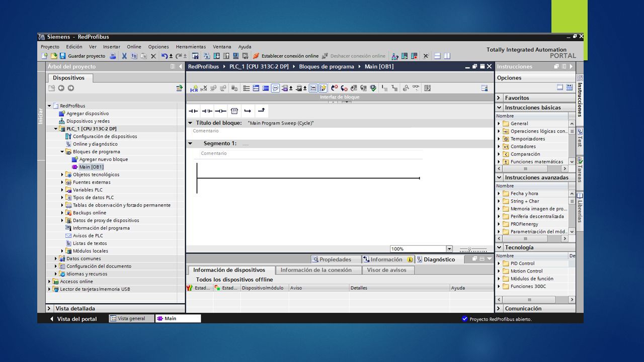The width and height of the screenshot is (644, 362).
Task: Click the close branch icon
Action: coord(261,111)
